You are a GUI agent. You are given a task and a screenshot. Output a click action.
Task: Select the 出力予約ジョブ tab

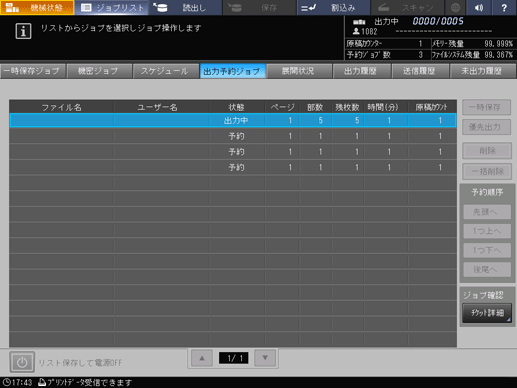tap(232, 71)
